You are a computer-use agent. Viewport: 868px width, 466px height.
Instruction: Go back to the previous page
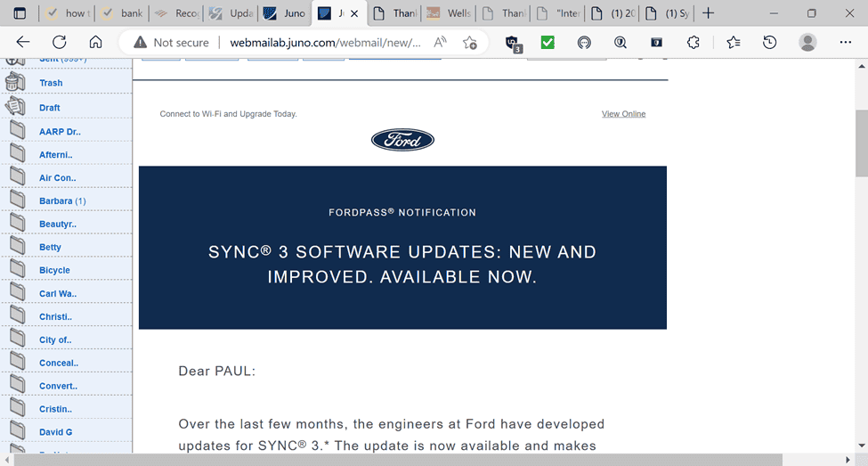[x=22, y=42]
